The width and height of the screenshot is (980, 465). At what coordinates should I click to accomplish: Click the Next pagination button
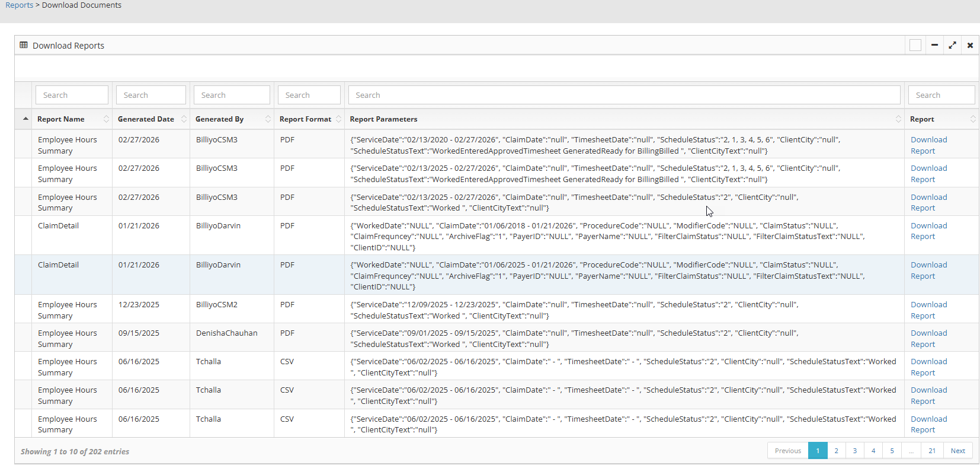pos(957,451)
